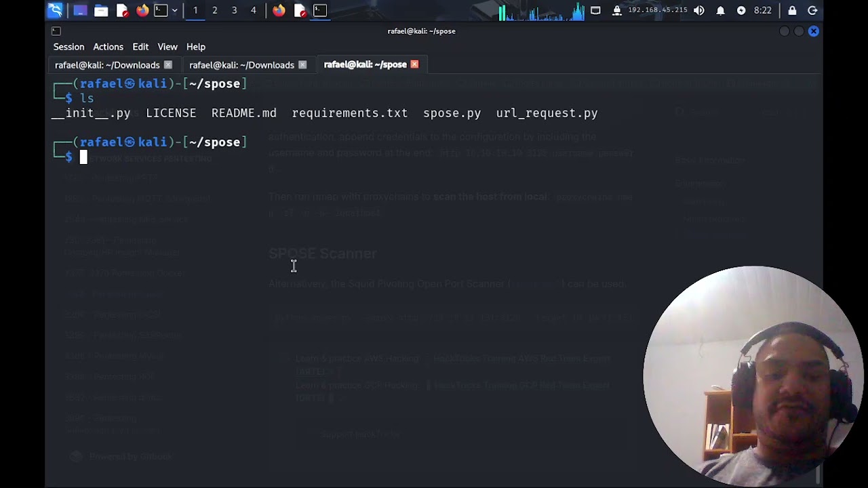
Task: Focus the running Firefox window in taskbar
Action: (x=279, y=10)
